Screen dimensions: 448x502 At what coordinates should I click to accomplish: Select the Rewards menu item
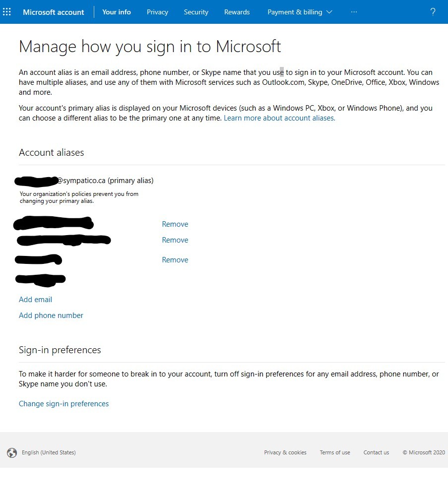[x=237, y=12]
